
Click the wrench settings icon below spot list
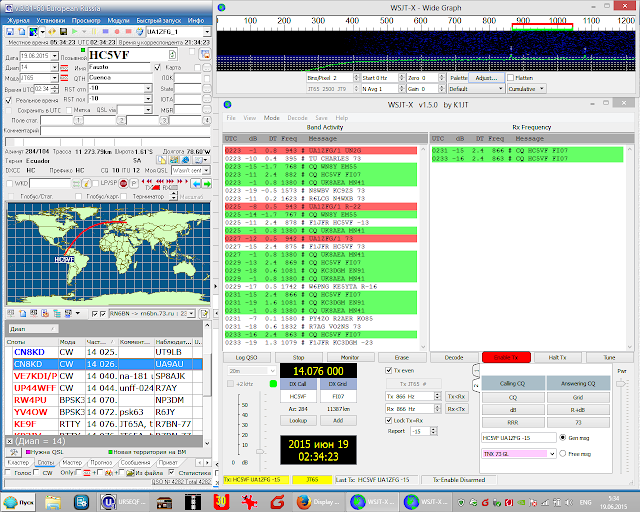click(x=14, y=452)
